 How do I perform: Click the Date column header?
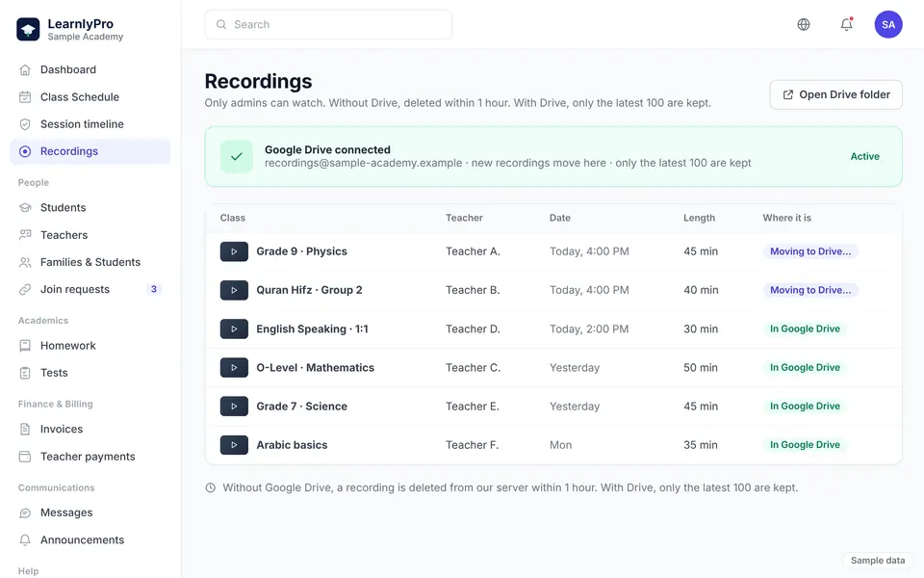tap(560, 218)
